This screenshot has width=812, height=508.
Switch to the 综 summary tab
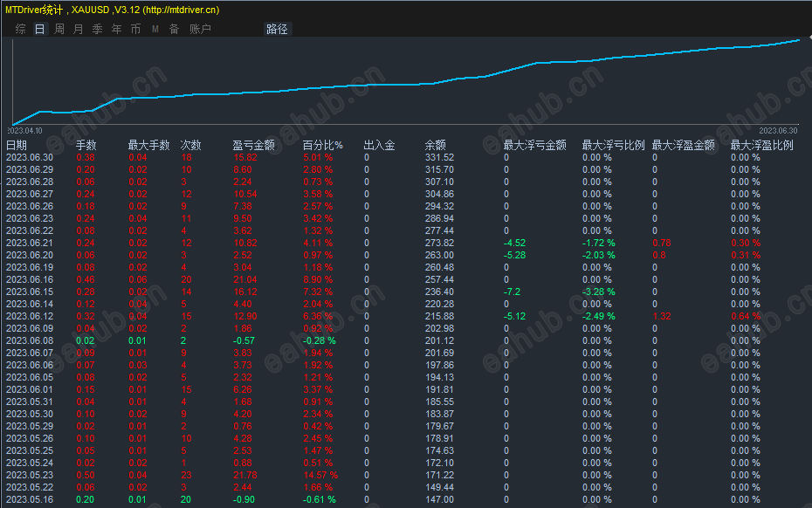pos(21,29)
